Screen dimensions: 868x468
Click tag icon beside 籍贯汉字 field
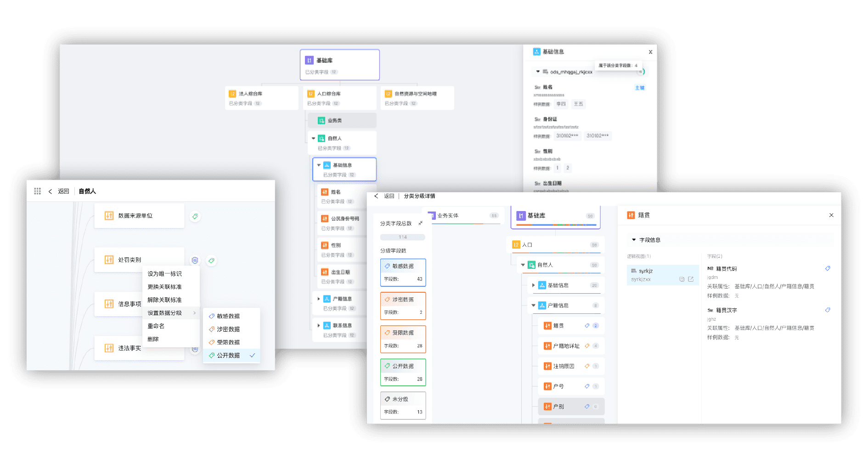(828, 310)
